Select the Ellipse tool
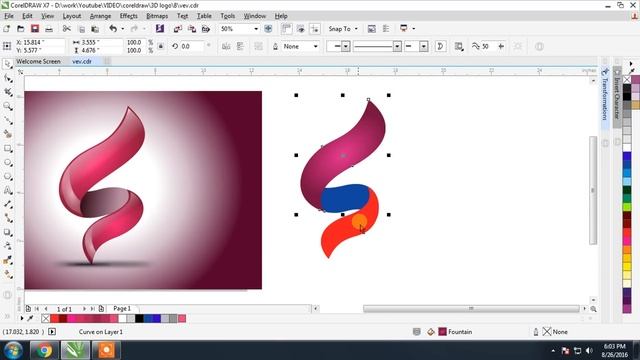This screenshot has height=360, width=640. [7, 162]
